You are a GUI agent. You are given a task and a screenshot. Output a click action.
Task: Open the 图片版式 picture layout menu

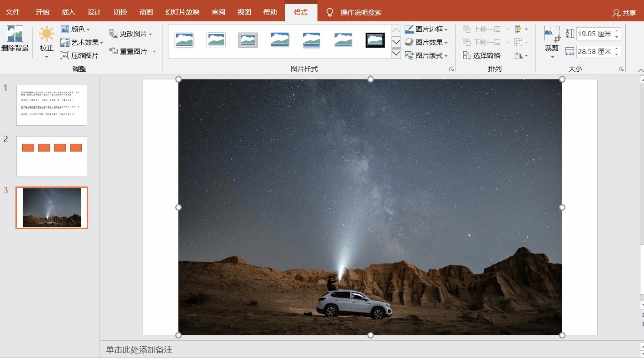[x=426, y=56]
